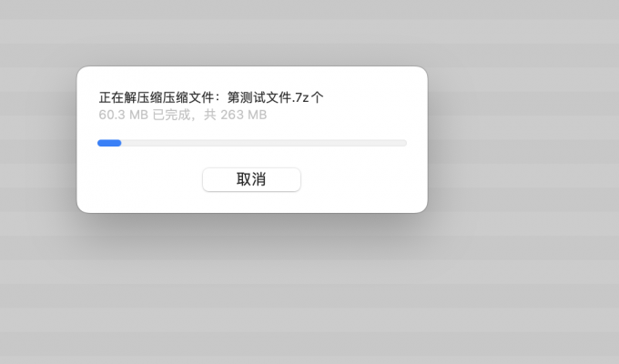Click the blank dialog area right of the 取消 button
Screen dimensions: 619x364
363,179
